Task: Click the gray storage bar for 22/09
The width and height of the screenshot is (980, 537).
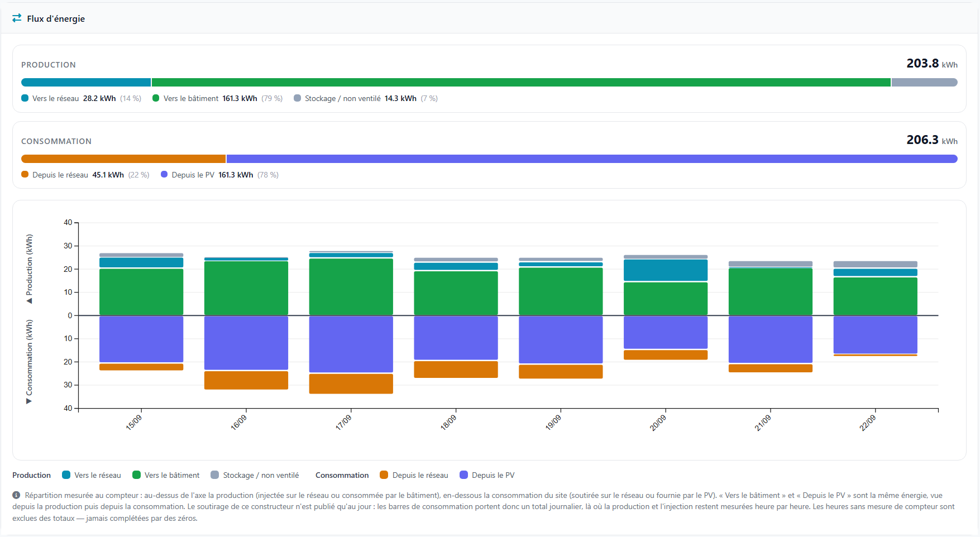Action: pos(876,264)
